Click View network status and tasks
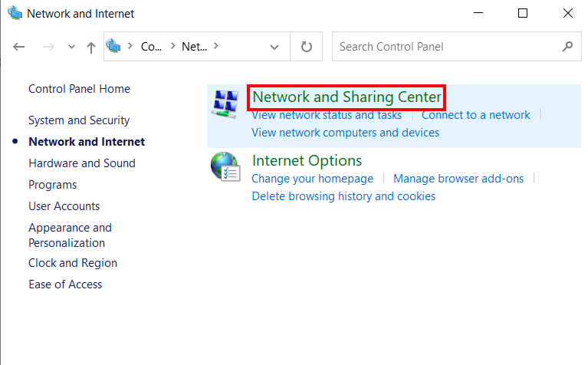The width and height of the screenshot is (588, 365). pos(327,115)
